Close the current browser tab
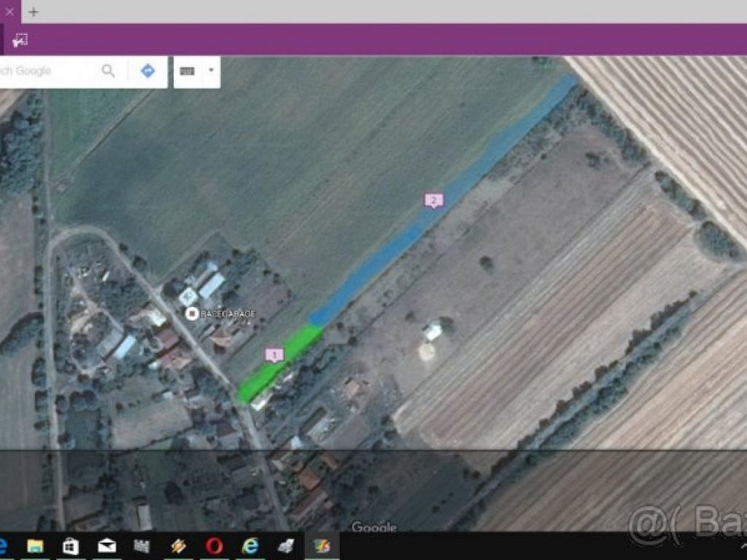Screen dimensions: 747x560 tap(9, 12)
